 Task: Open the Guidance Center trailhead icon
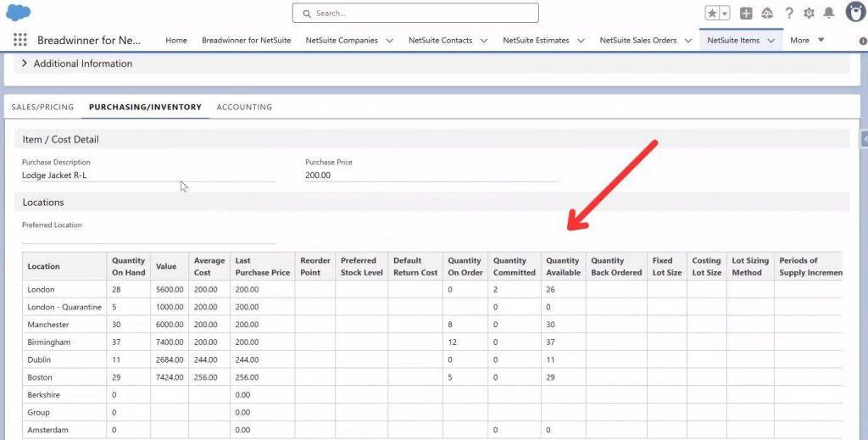tap(767, 14)
